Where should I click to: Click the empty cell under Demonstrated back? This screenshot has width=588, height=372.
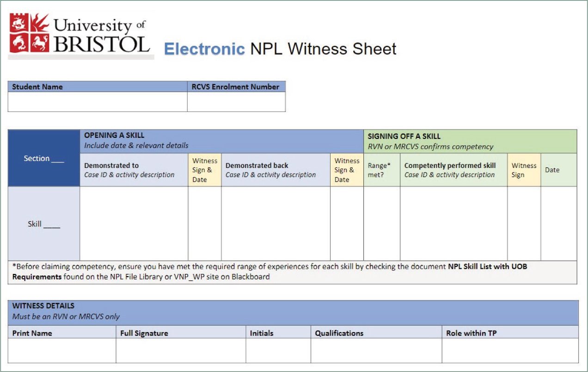(276, 224)
